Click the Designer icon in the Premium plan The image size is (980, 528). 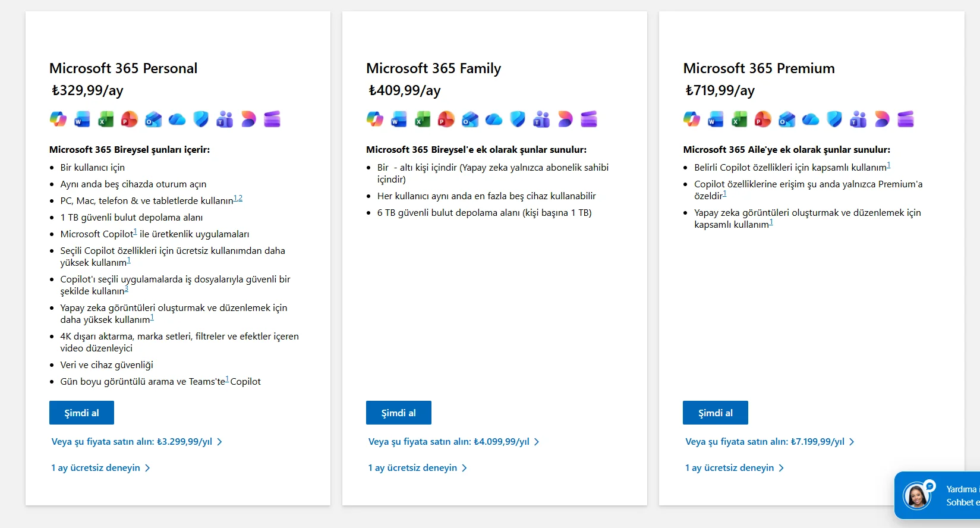click(x=882, y=119)
